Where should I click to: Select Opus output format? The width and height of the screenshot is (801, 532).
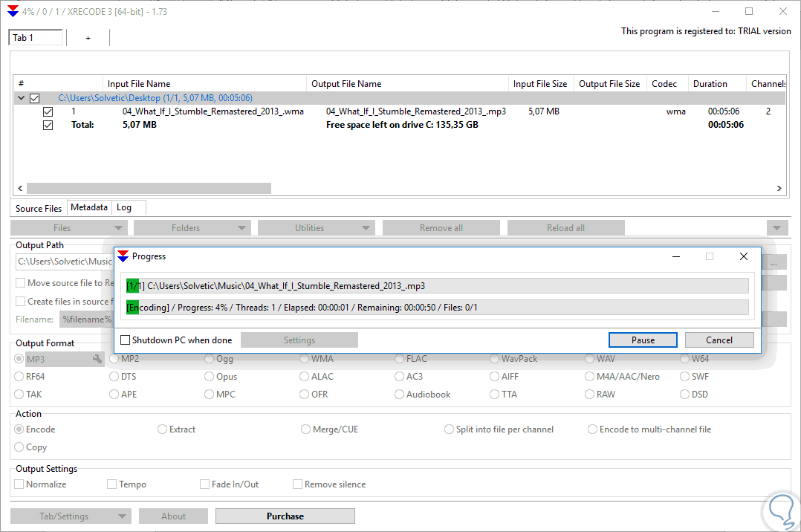pyautogui.click(x=209, y=377)
